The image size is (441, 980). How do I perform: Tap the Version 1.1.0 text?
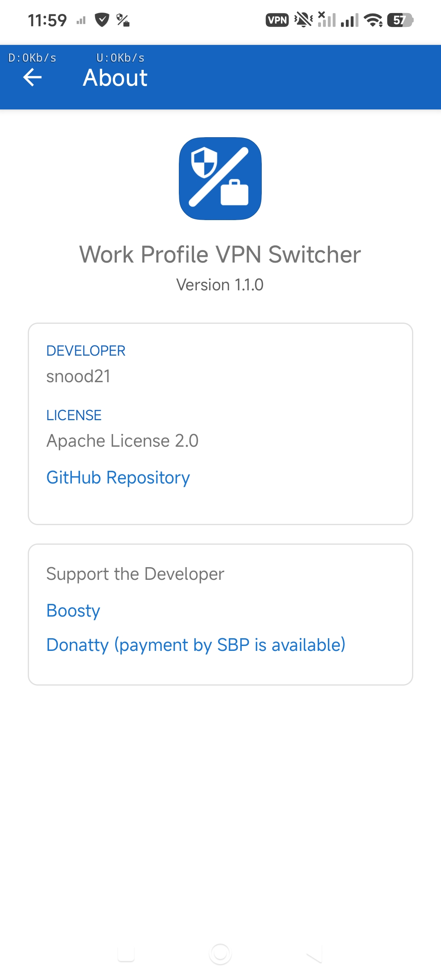(220, 285)
